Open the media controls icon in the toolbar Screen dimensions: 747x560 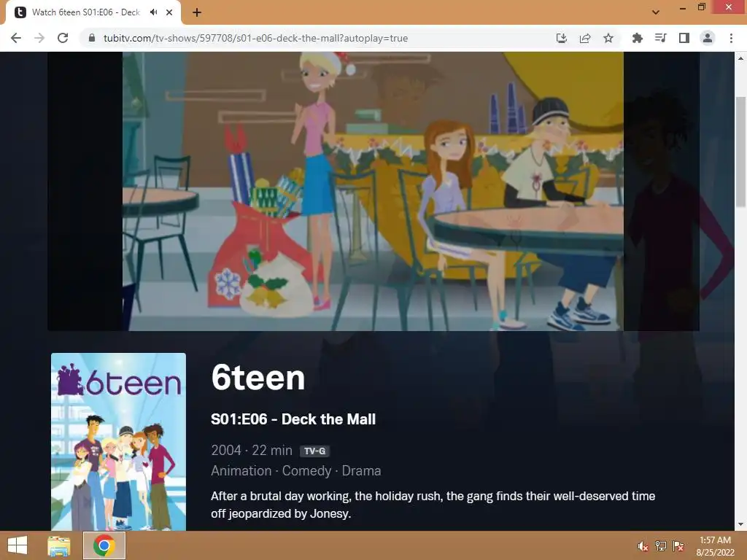coord(660,38)
